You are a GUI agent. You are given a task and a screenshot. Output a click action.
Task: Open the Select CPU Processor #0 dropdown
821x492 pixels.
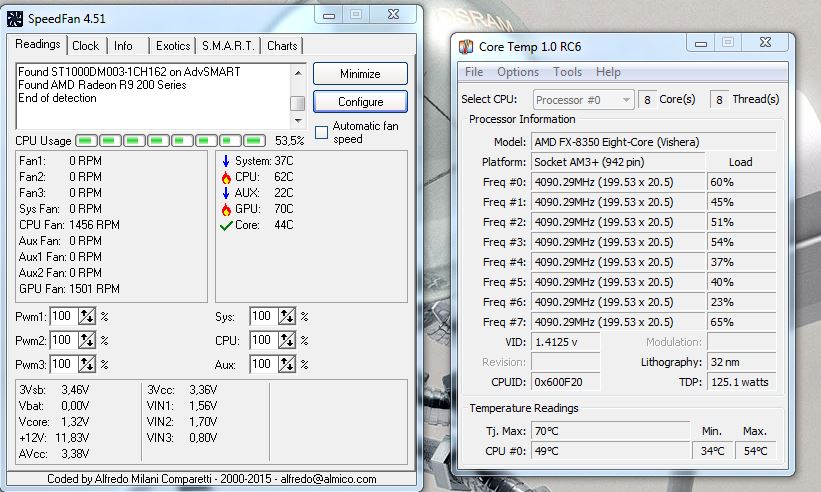coord(583,99)
